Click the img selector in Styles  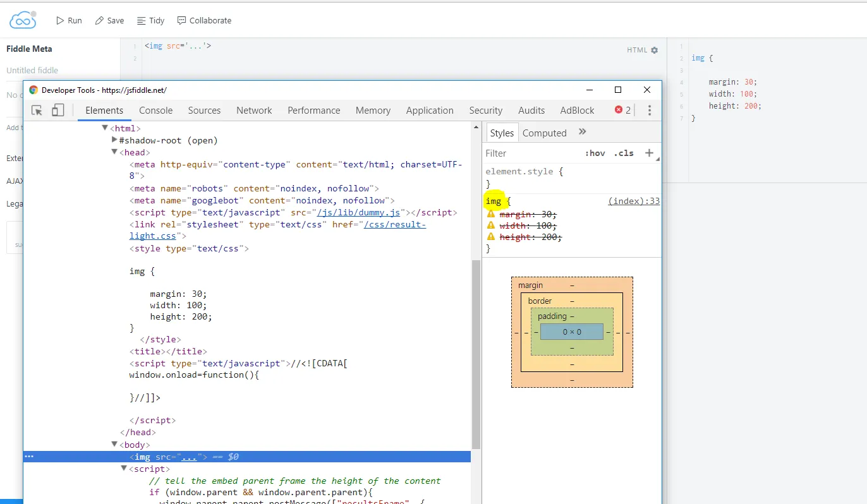(x=494, y=201)
